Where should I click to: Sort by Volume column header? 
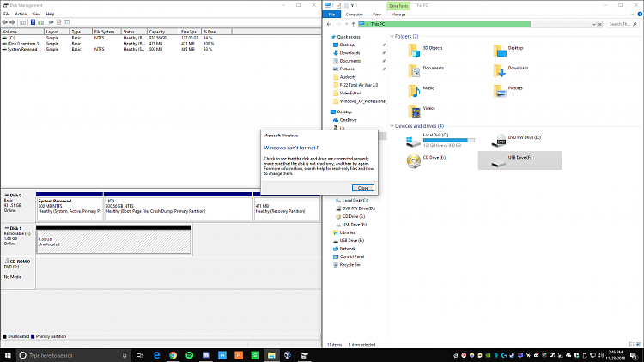coord(22,32)
